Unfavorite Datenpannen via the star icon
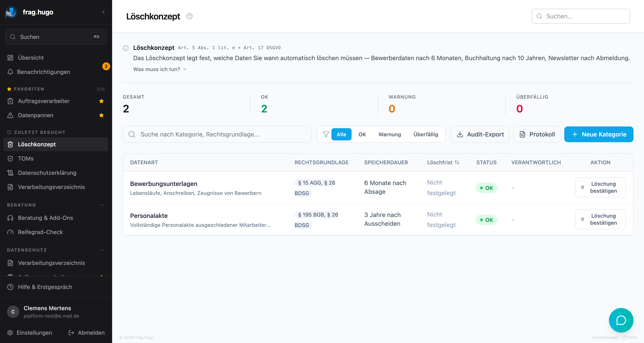 point(101,115)
